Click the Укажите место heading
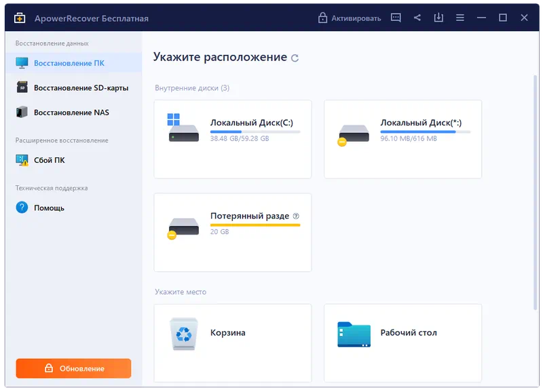Image resolution: width=543 pixels, height=392 pixels. pos(181,292)
